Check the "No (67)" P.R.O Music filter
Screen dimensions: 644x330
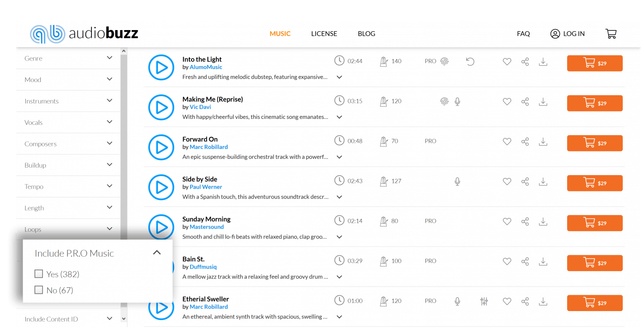(x=39, y=290)
